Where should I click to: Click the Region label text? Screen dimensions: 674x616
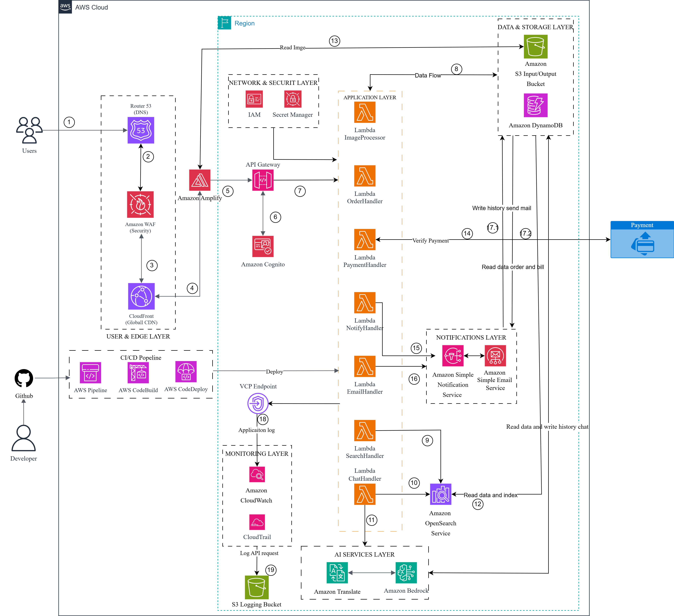[244, 23]
